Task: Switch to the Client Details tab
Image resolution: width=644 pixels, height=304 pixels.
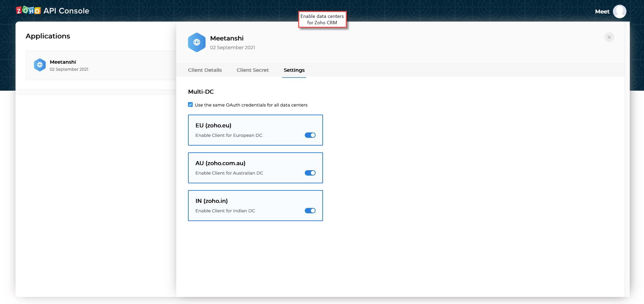Action: tap(205, 70)
